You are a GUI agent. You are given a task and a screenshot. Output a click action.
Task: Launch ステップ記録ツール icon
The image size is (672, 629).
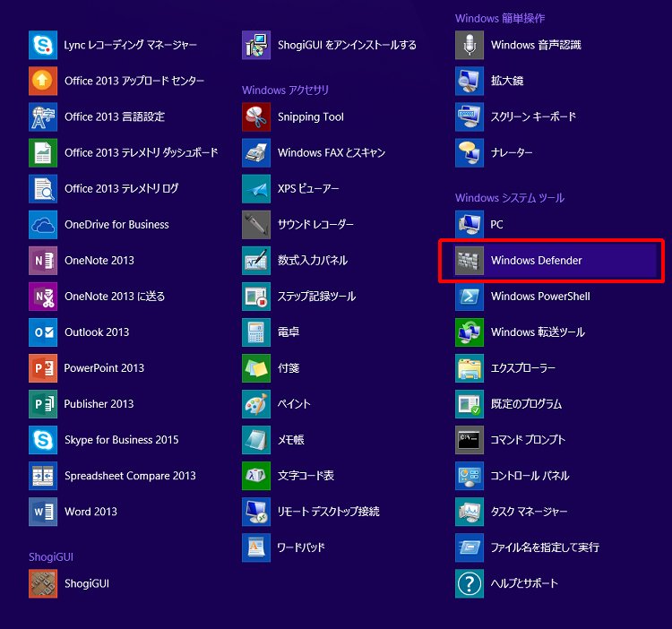[x=256, y=296]
